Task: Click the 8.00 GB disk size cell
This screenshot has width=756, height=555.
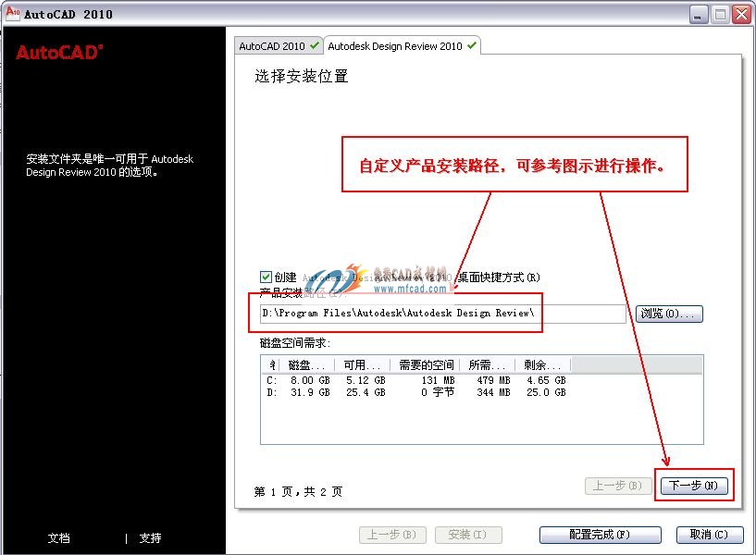Action: (310, 380)
